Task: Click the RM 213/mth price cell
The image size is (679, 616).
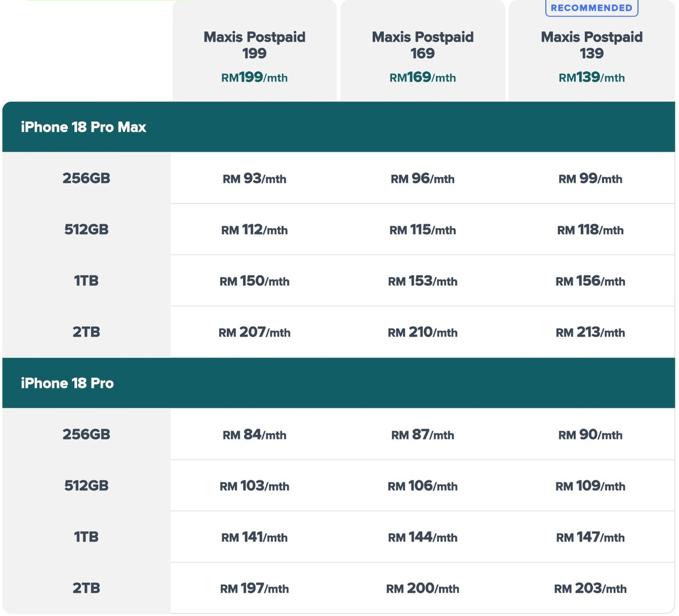Action: pyautogui.click(x=590, y=332)
